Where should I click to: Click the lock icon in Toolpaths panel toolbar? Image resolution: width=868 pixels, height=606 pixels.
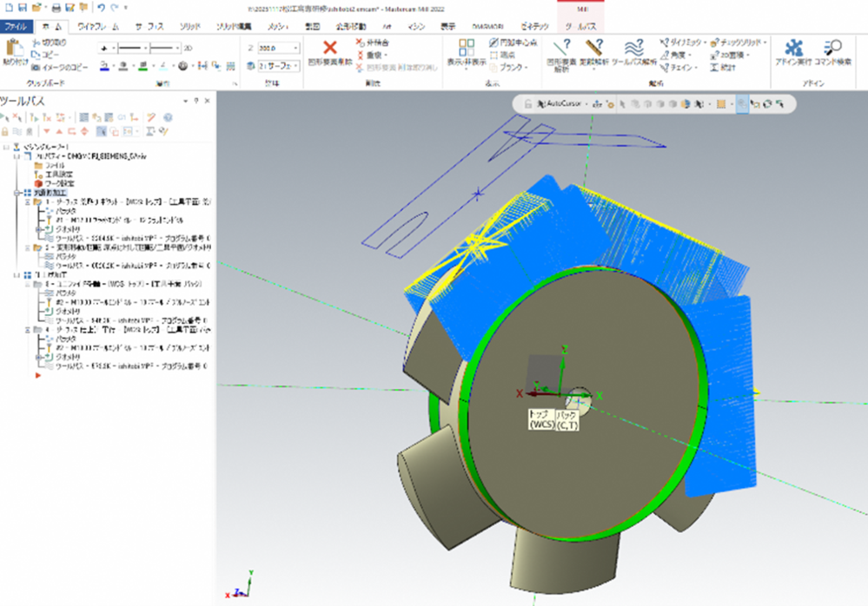6,131
